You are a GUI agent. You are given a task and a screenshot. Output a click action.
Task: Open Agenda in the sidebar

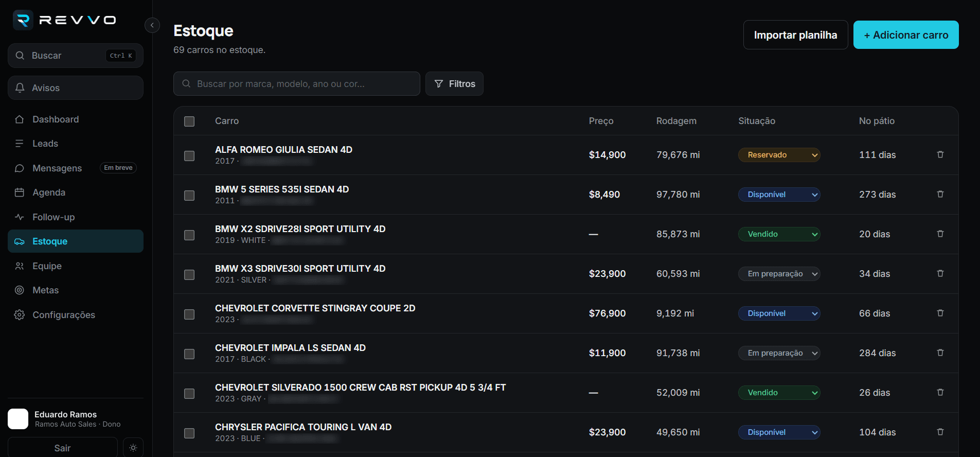(x=76, y=192)
